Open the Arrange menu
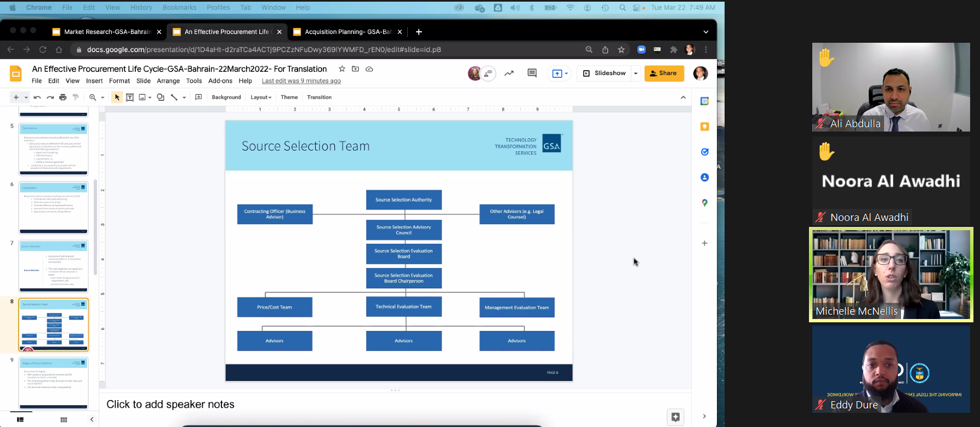This screenshot has width=980, height=427. pyautogui.click(x=168, y=81)
